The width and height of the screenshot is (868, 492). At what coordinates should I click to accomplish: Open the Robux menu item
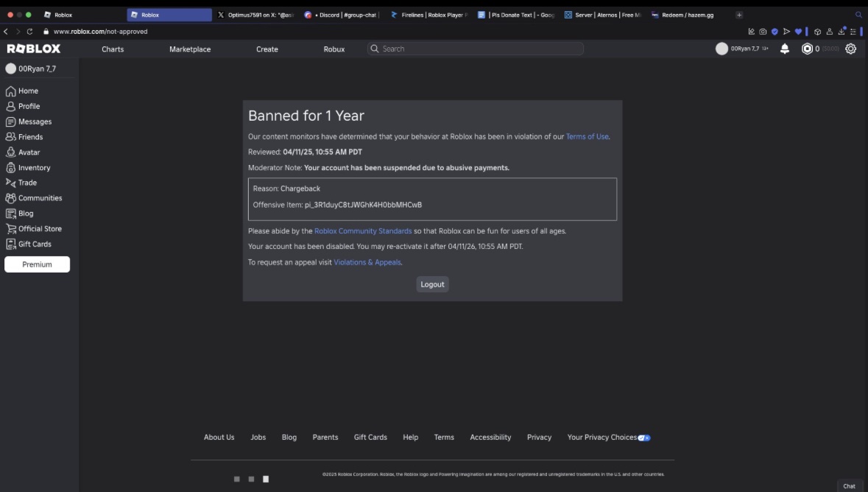click(334, 49)
